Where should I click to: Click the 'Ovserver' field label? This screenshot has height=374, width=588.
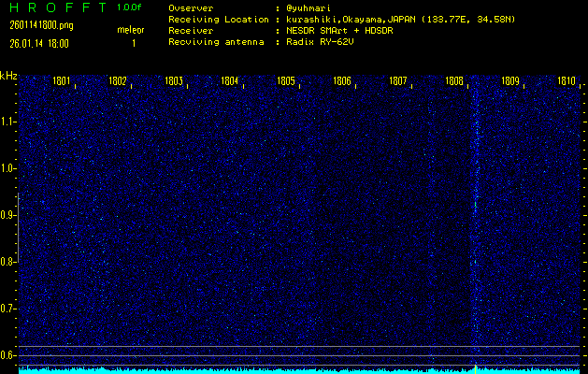coord(191,8)
